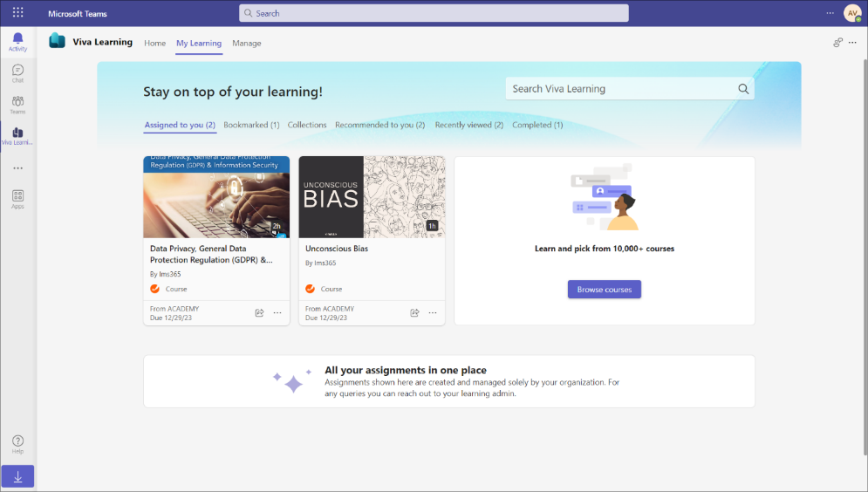Open the app launcher waffle icon

17,12
